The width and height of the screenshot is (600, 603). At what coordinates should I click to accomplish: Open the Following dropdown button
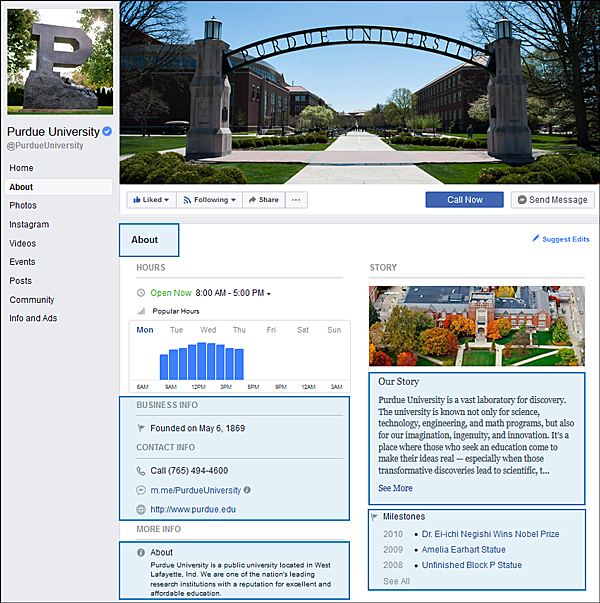pyautogui.click(x=209, y=200)
